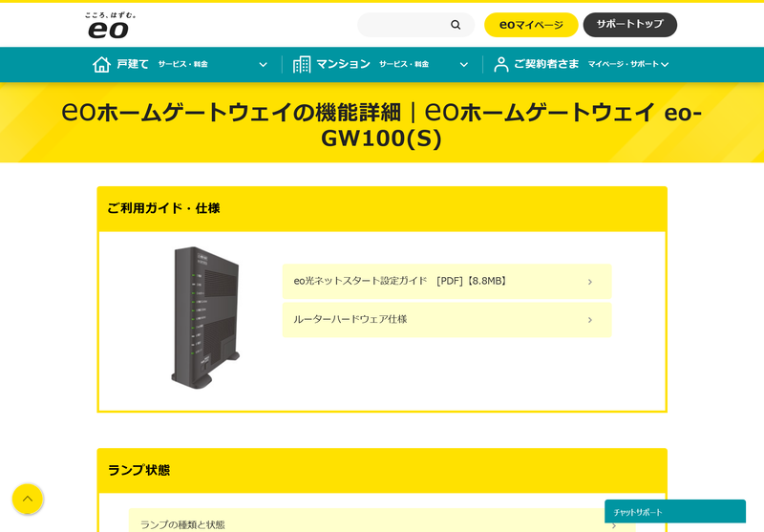Screen dimensions: 764x532
Task: Open ルーターハードウェア仕様 link
Action: coord(447,320)
